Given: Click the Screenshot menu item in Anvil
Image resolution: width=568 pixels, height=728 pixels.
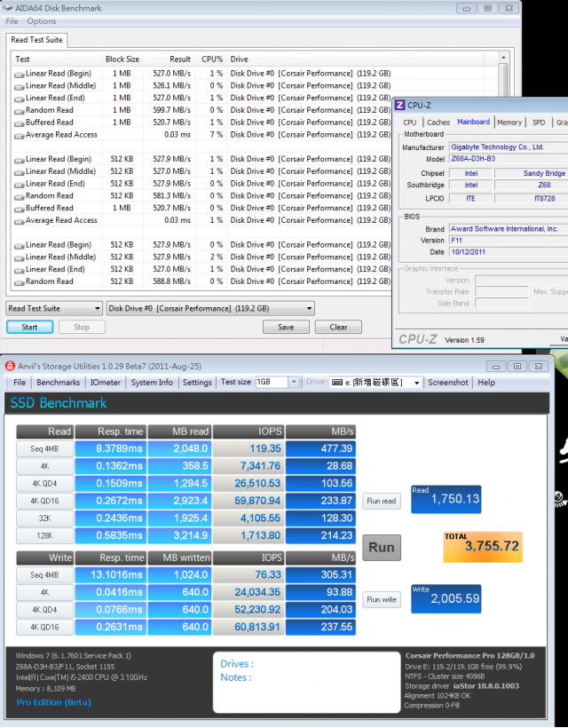Looking at the screenshot, I should coord(448,383).
